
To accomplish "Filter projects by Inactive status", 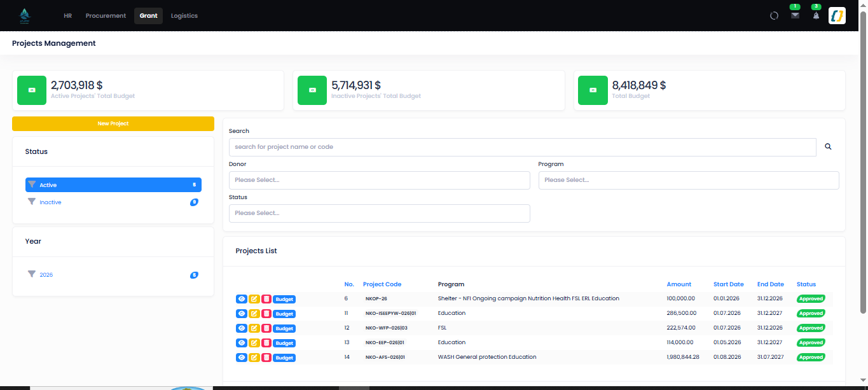I will click(113, 202).
